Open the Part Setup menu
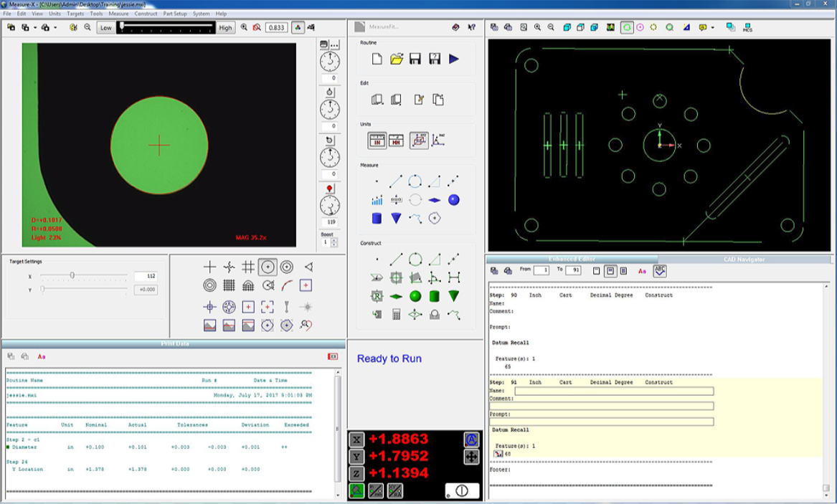837x504 pixels. click(174, 14)
